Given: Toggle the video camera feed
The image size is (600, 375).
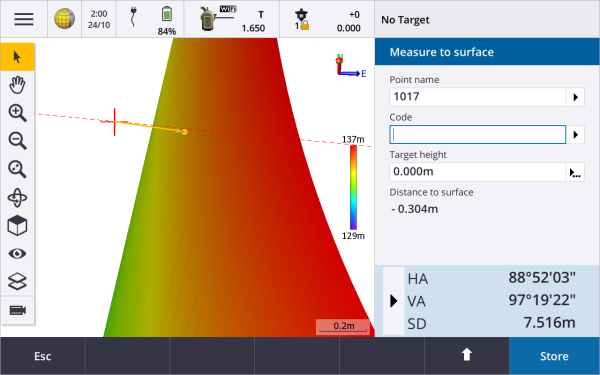Looking at the screenshot, I should pyautogui.click(x=18, y=310).
